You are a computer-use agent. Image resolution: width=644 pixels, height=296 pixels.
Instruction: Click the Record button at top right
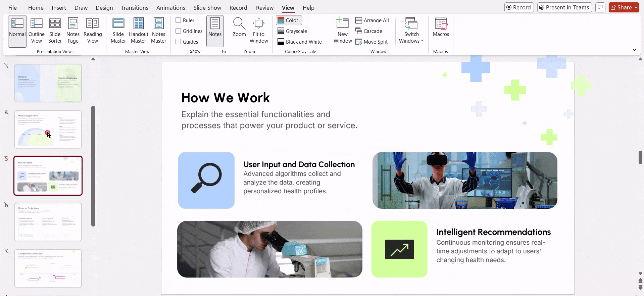(x=519, y=7)
